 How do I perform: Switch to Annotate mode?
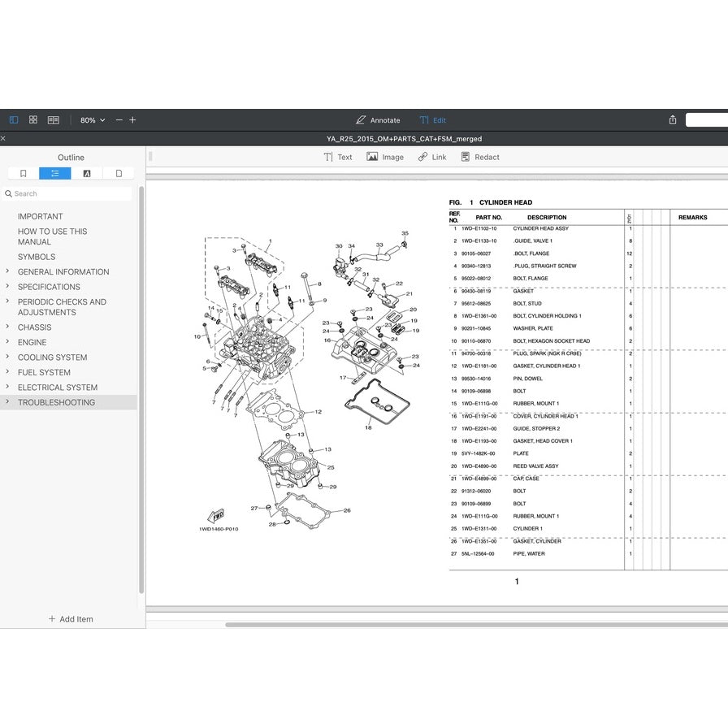click(x=378, y=120)
